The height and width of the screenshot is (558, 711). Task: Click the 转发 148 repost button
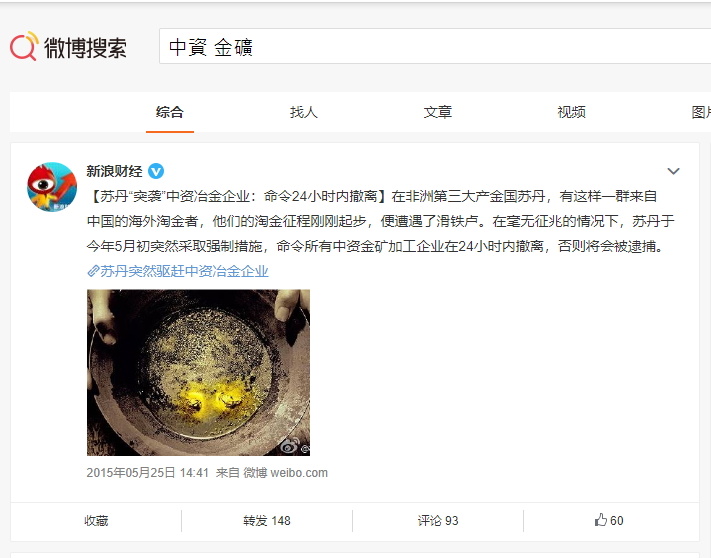point(267,520)
